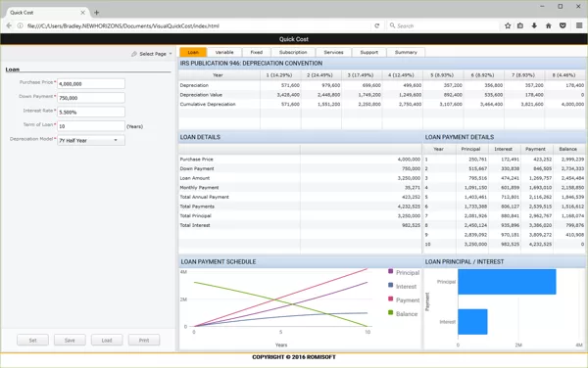Click the browser address bar URL
The width and height of the screenshot is (588, 368).
(x=123, y=25)
